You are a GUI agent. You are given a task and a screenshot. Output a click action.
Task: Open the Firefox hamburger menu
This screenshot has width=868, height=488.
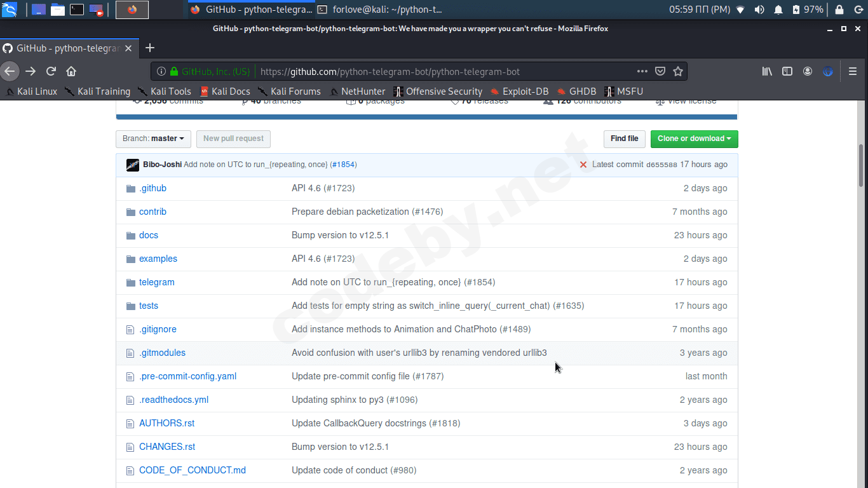pyautogui.click(x=853, y=71)
